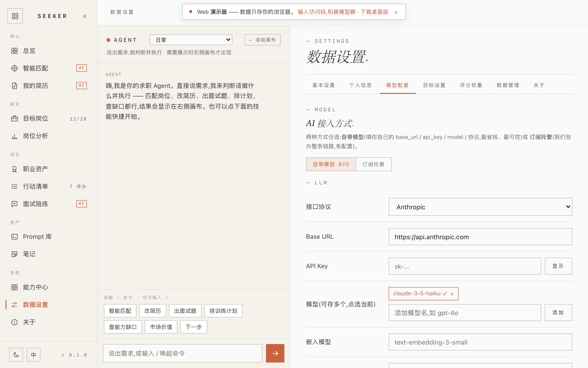This screenshot has height=368, width=588.
Task: Dismiss the Web 演示版 banner
Action: [x=396, y=12]
